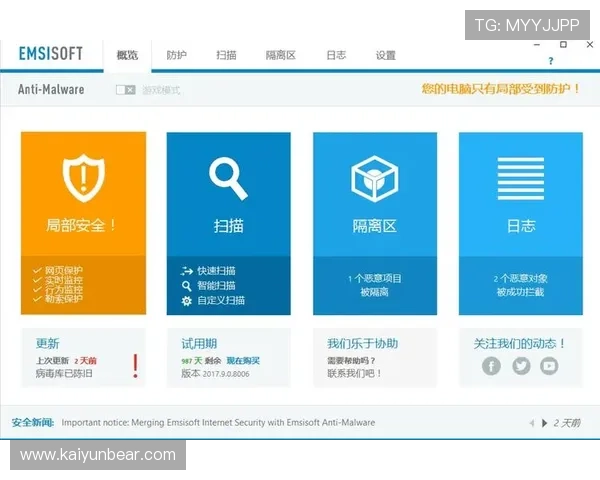This screenshot has width=600, height=480.
Task: Click the 现在购买 buy now link
Action: [x=242, y=360]
